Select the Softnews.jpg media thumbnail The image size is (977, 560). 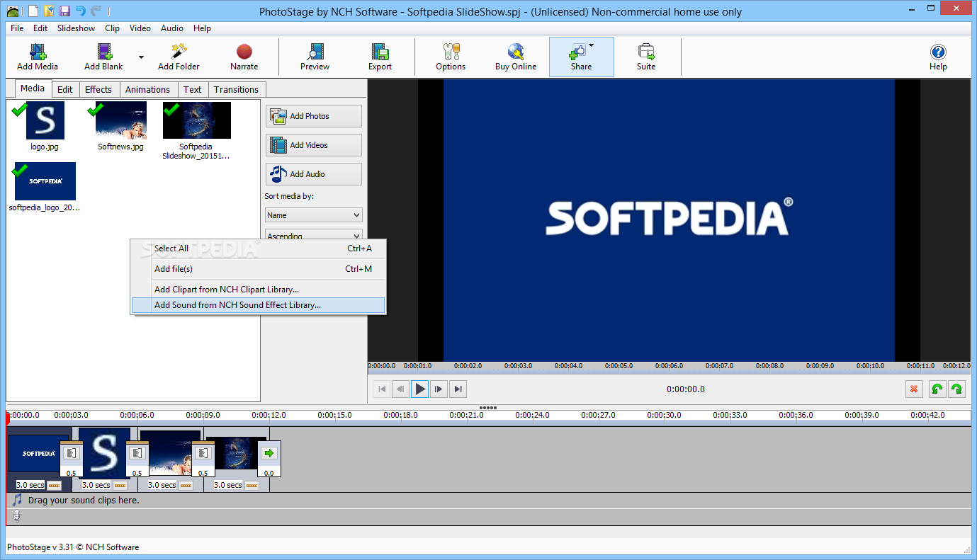121,120
